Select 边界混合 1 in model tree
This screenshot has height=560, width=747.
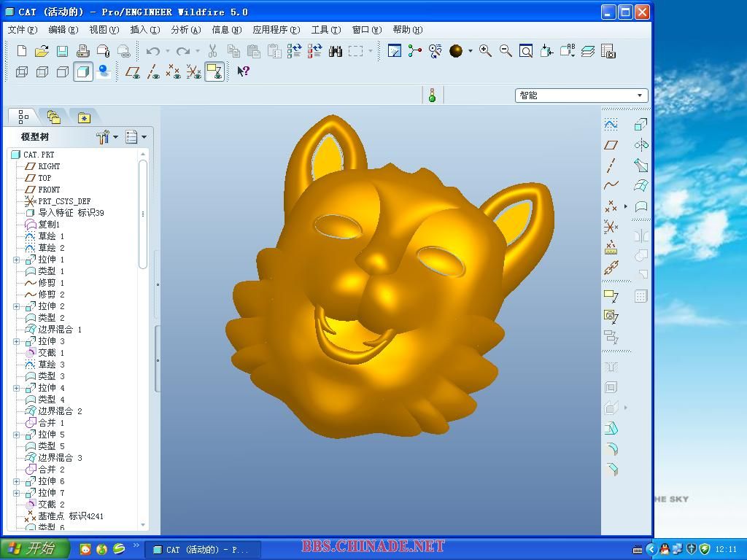pyautogui.click(x=60, y=330)
